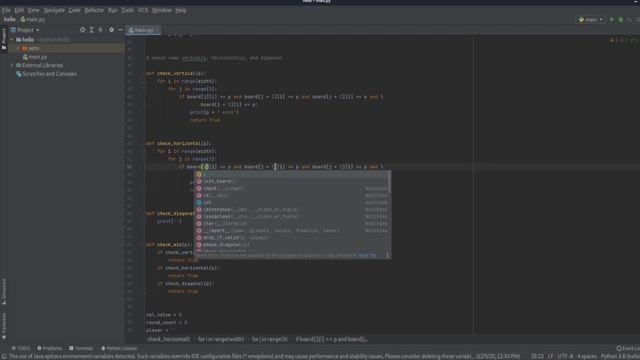Open the Problems tool window tab
This screenshot has height=360, width=640.
click(50, 348)
